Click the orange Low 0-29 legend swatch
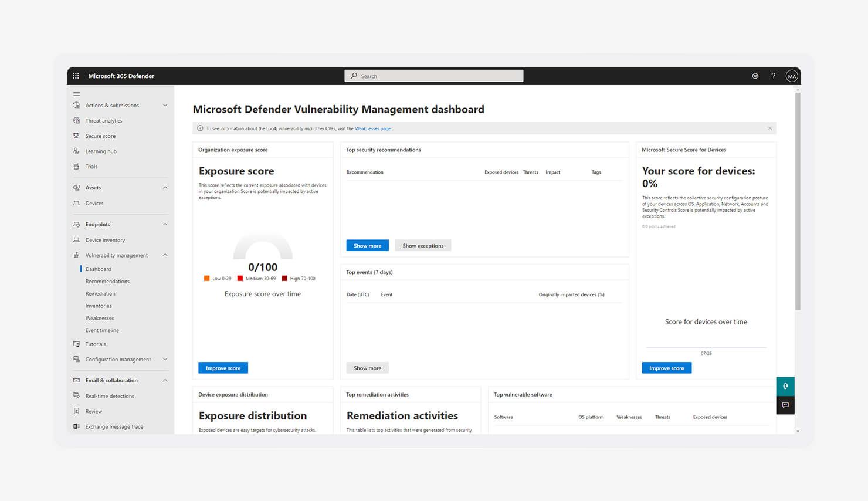Screen dimensions: 868x501 [206, 279]
